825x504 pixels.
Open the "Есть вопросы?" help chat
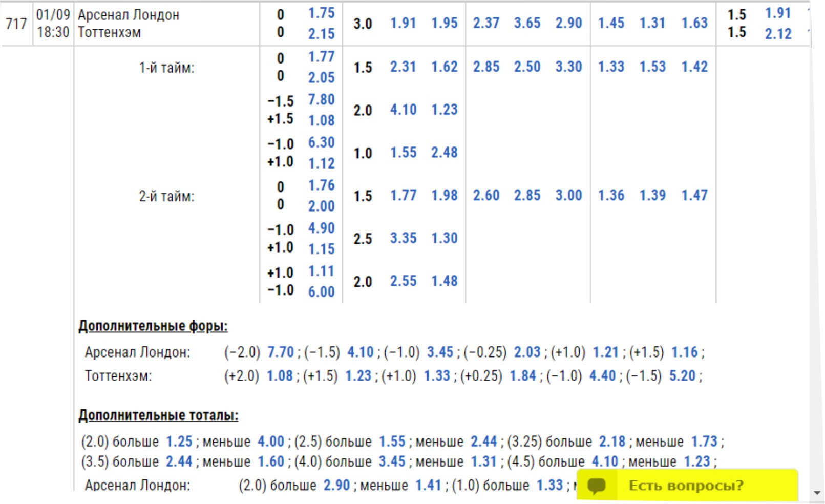pos(686,486)
